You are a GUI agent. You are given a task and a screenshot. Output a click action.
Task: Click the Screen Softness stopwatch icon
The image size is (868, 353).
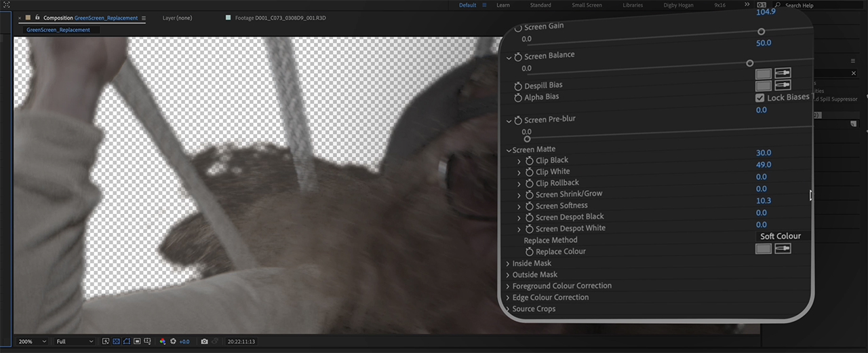(530, 206)
